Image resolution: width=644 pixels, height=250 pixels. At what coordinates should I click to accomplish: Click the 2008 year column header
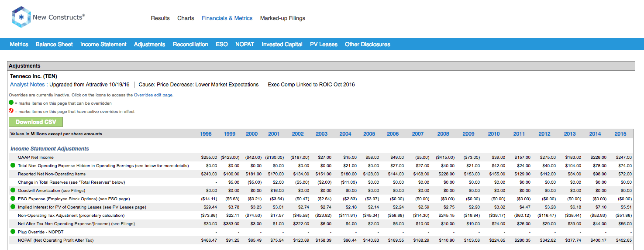click(443, 134)
